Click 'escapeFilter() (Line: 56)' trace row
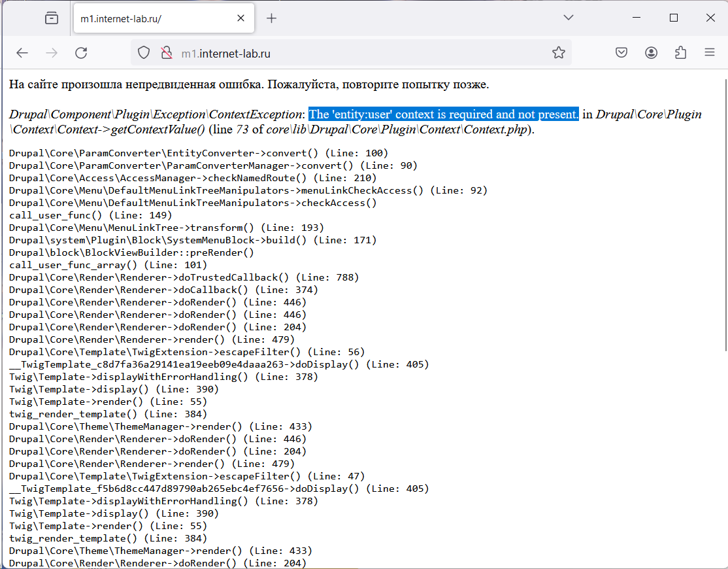Image resolution: width=728 pixels, height=569 pixels. coord(187,352)
